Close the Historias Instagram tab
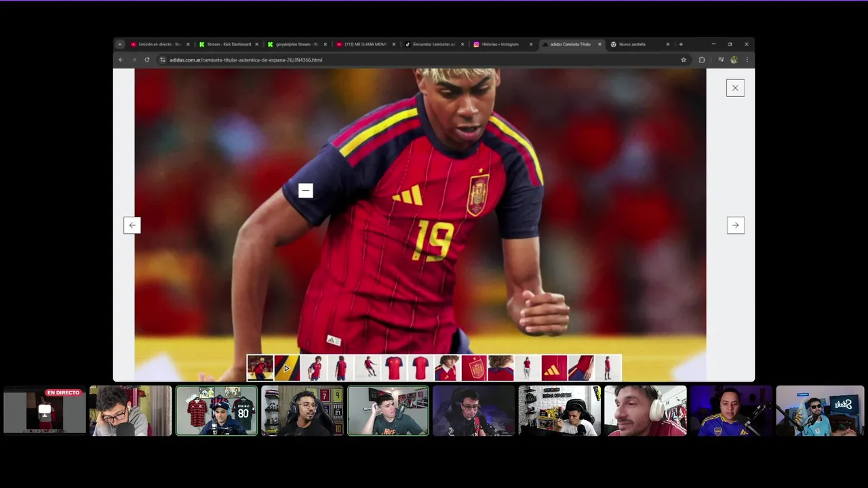868x488 pixels. 531,44
